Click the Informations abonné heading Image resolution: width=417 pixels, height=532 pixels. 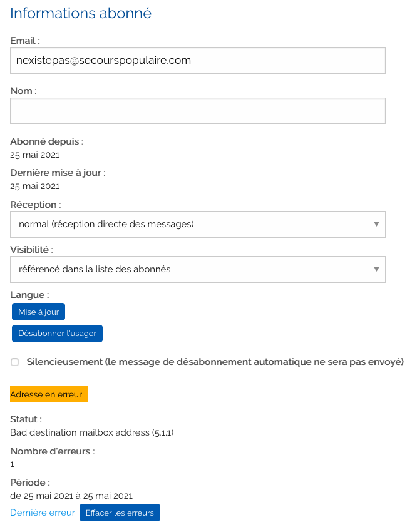[x=81, y=13]
